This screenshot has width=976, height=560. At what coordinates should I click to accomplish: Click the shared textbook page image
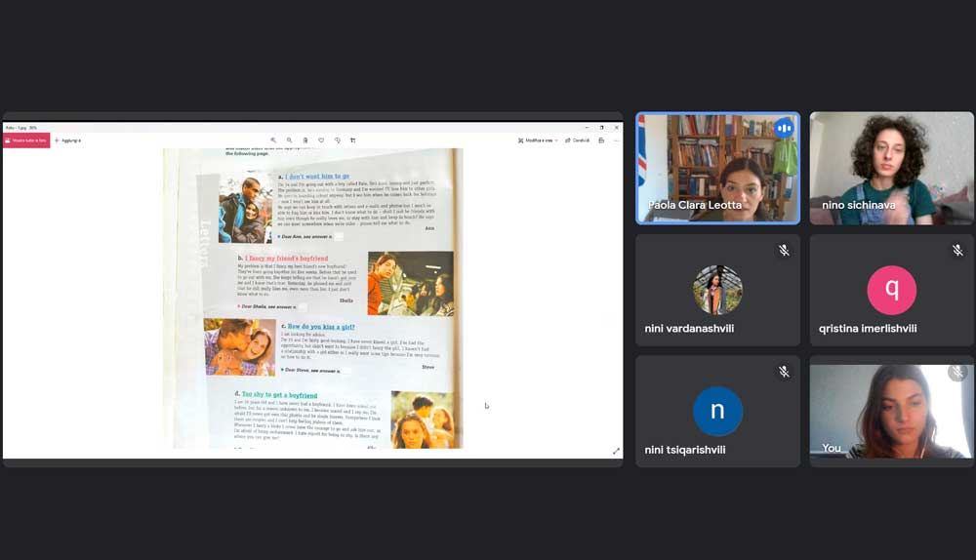(x=312, y=298)
